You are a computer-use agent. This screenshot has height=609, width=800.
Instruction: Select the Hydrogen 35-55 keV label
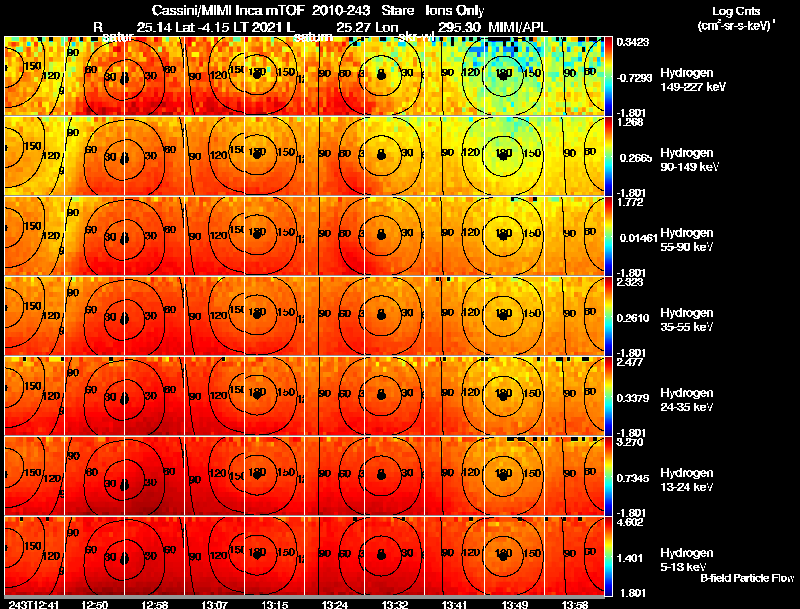coord(687,320)
